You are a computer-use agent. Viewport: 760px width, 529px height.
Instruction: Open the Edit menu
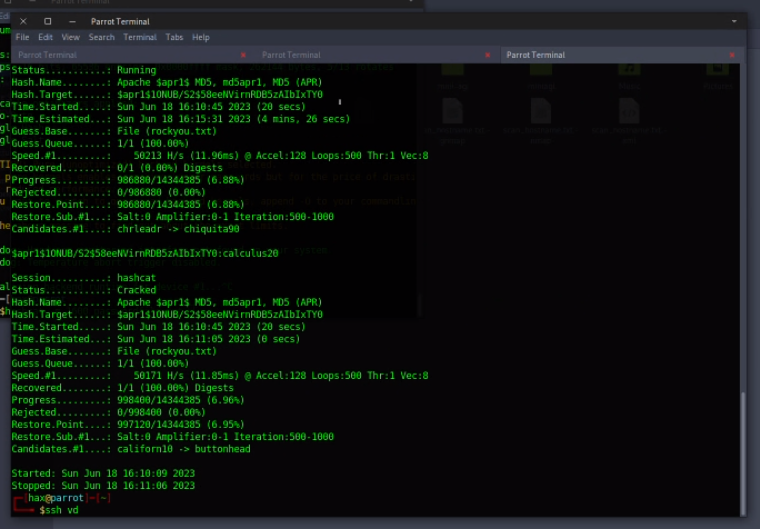pos(45,37)
